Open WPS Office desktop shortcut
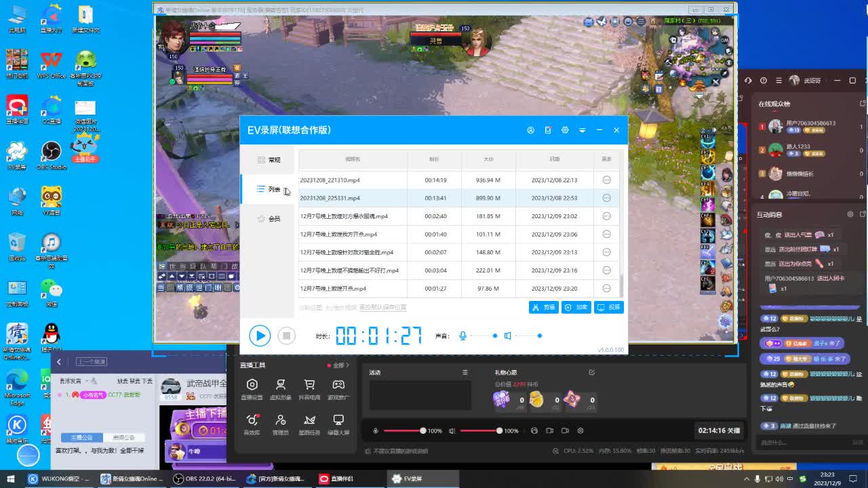The image size is (868, 488). pyautogui.click(x=52, y=66)
